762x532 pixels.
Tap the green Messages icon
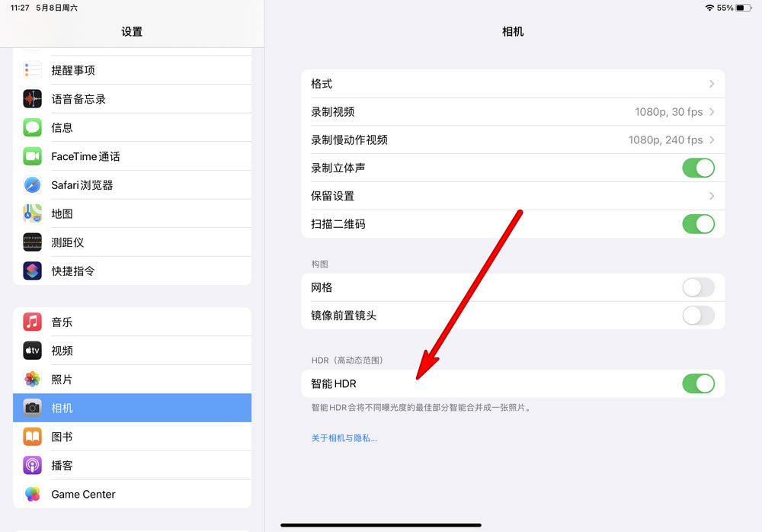coord(32,127)
